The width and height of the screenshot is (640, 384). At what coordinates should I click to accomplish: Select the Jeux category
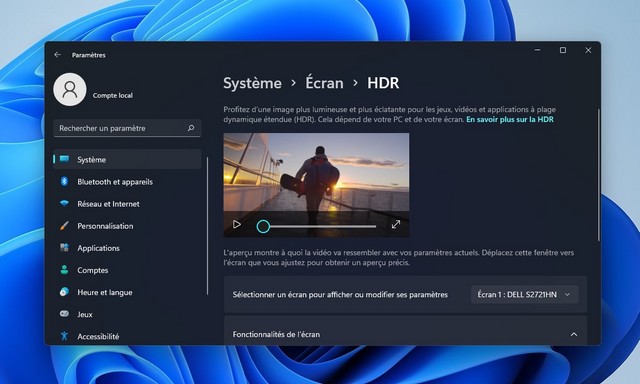[x=127, y=314]
